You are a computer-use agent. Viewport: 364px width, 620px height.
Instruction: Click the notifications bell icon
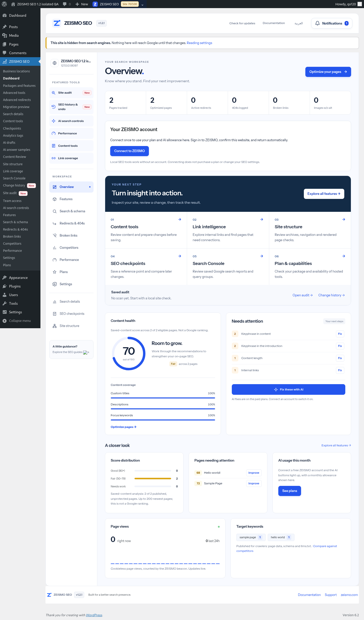[317, 23]
